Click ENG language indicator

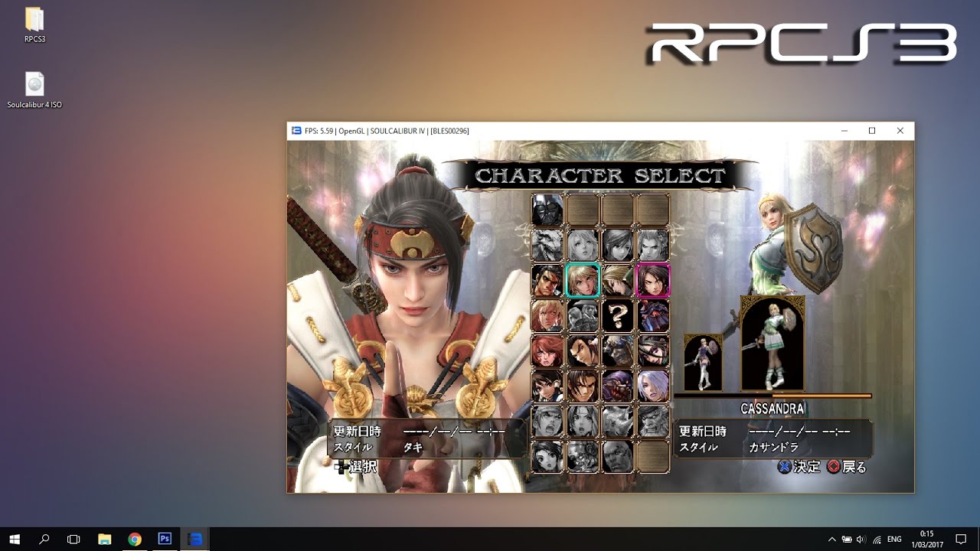tap(894, 539)
